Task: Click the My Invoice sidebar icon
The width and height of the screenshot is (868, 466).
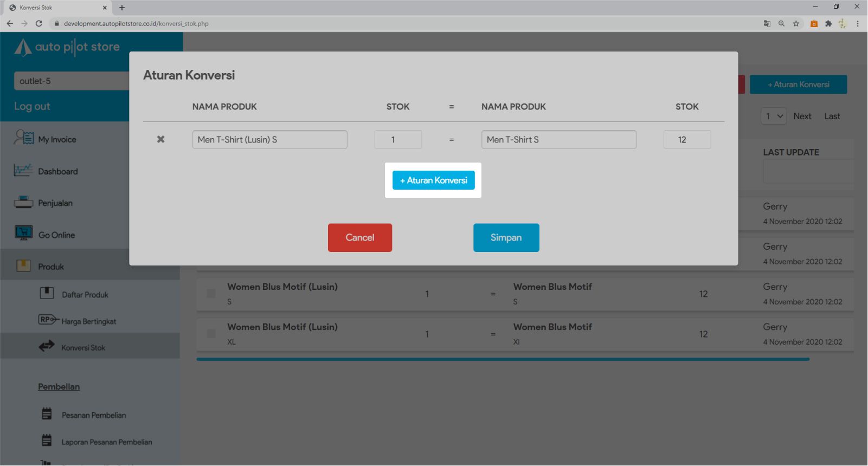Action: pos(24,138)
